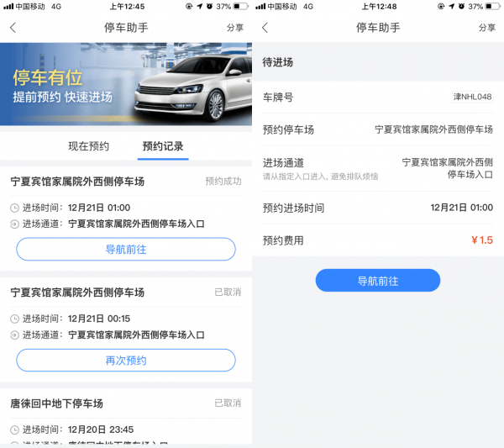The image size is (504, 448).
Task: Tap outlined 导航前往 button in first reservation
Action: tap(126, 250)
